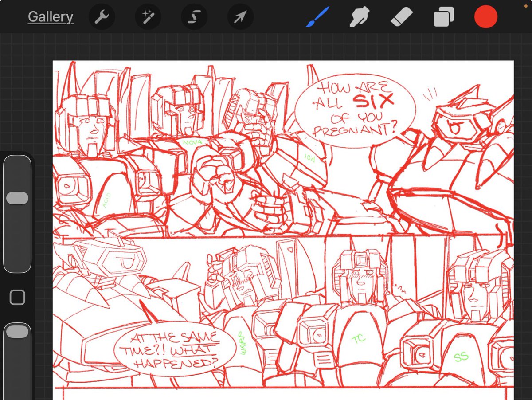Viewport: 532px width, 400px height.
Task: Open the Actions wrench menu
Action: 102,17
